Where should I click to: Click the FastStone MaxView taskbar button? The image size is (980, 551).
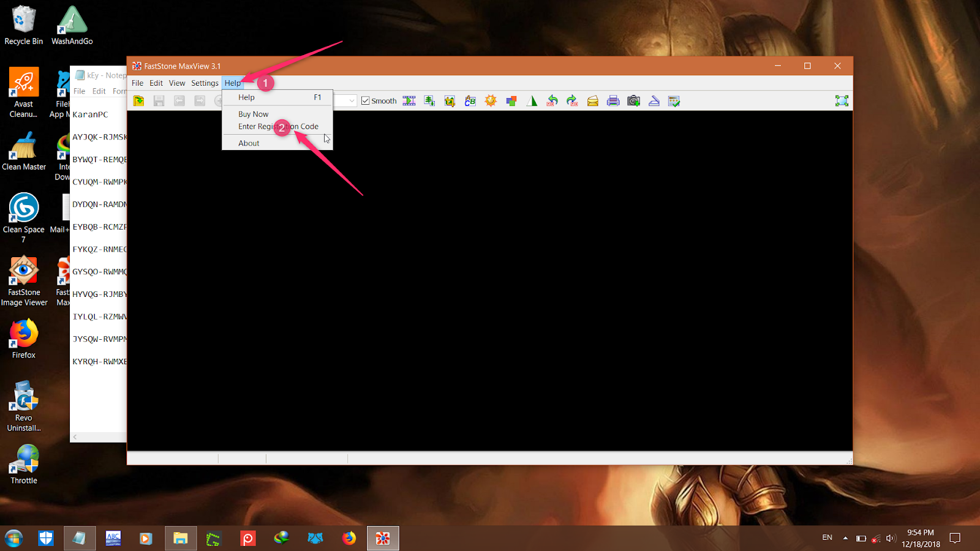[x=383, y=538]
